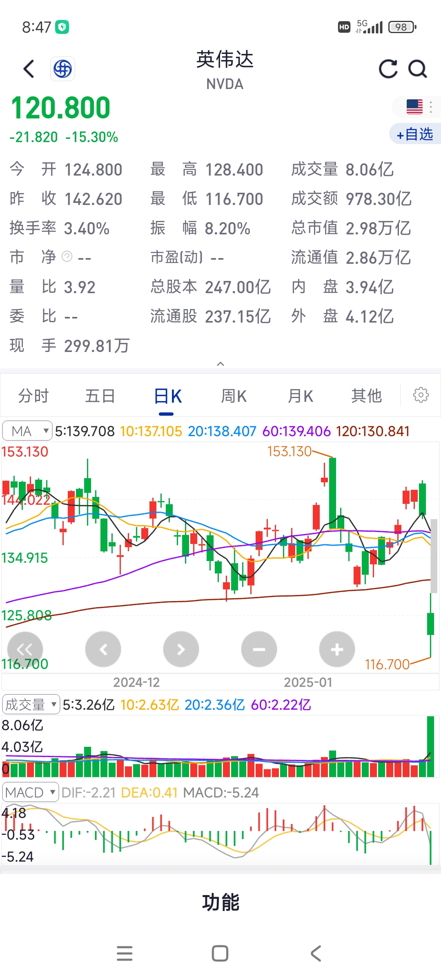Screen dimensions: 441x980
Task: Tap the 总市值 2.98万亿 value
Action: pyautogui.click(x=378, y=229)
